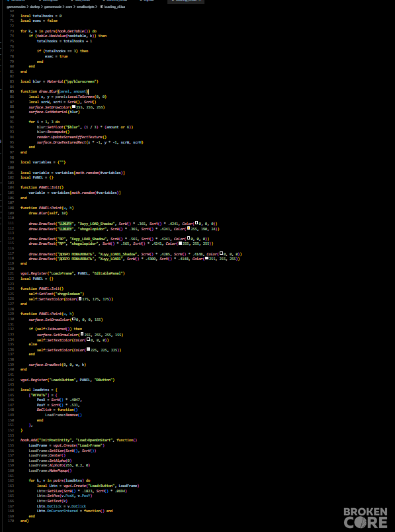The height and width of the screenshot is (532, 395).
Task: Click the text 'surface.SetMaterial(blur)'
Action: 54,112
